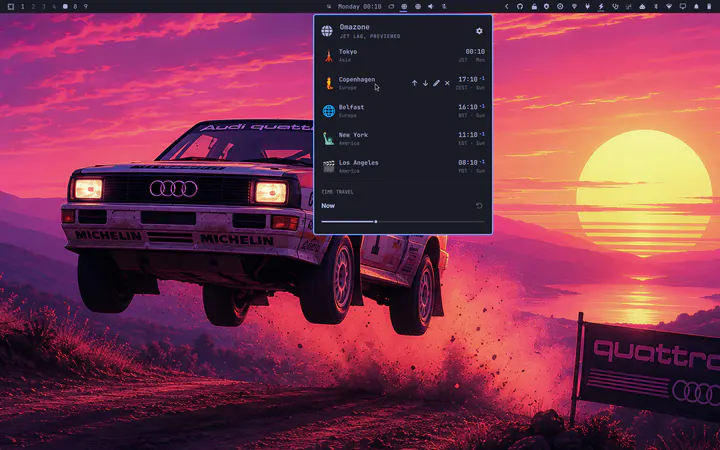
Task: Click the diamond gem icon in tray
Action: pos(574,6)
